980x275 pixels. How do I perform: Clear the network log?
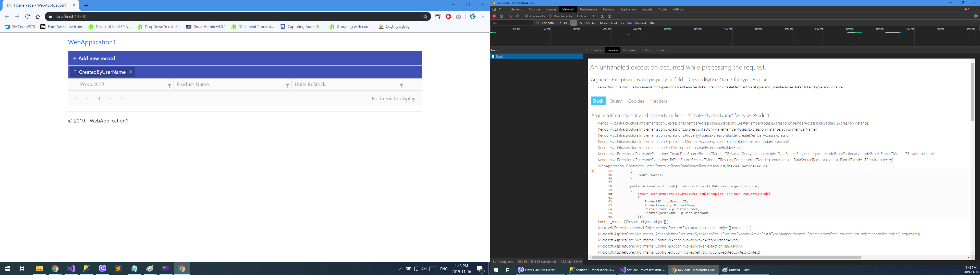501,16
